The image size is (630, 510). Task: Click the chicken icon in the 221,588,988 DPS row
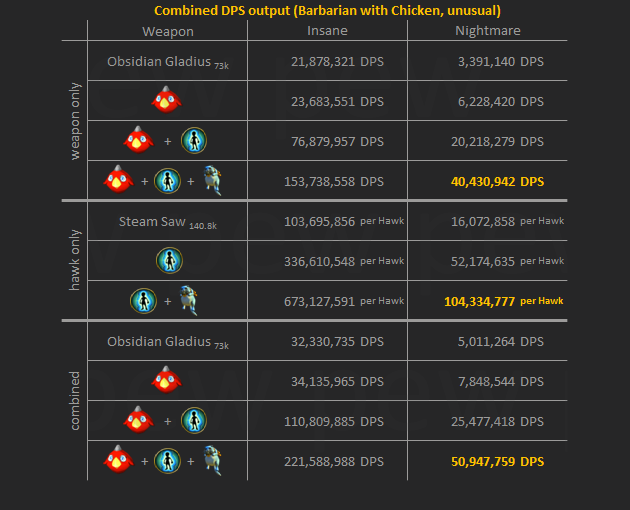tap(118, 460)
